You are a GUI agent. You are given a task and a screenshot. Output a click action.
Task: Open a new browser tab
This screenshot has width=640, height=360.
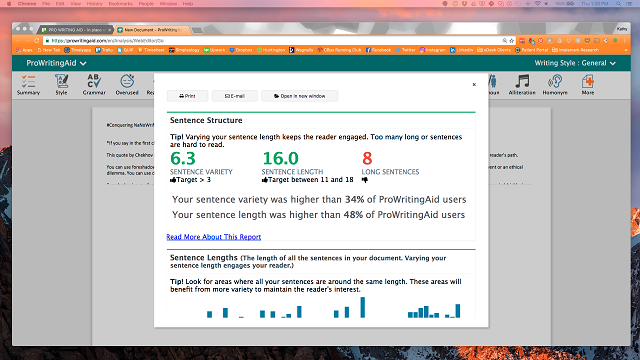(x=197, y=30)
